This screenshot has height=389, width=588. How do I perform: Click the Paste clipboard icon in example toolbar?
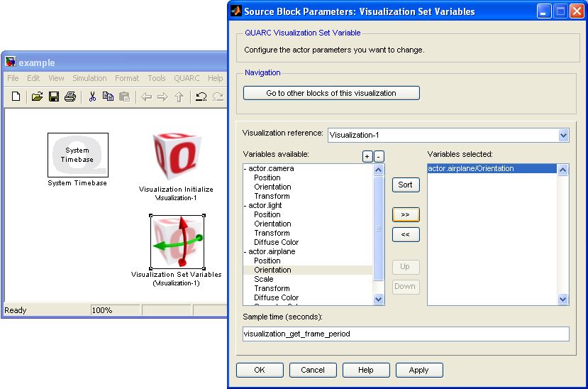(124, 97)
